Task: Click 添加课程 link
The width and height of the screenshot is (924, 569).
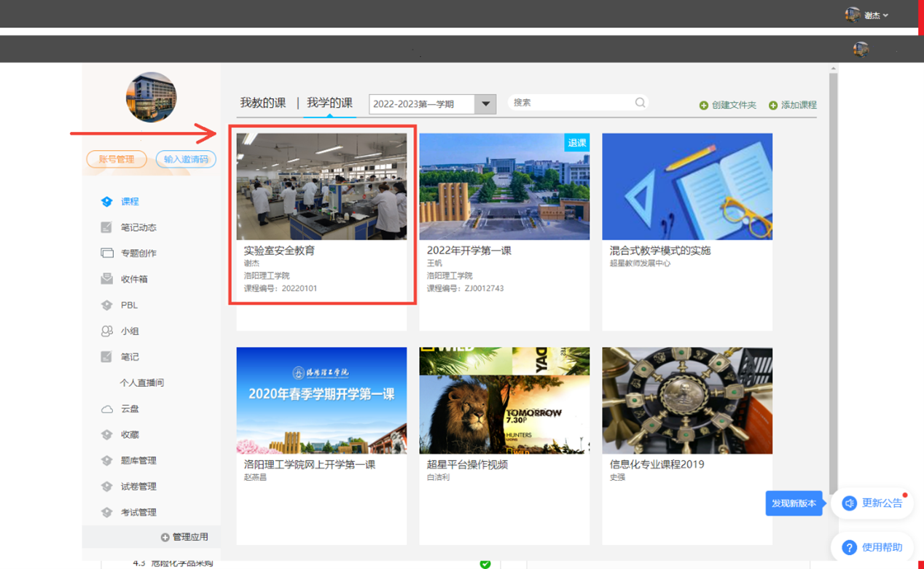Action: coord(793,106)
